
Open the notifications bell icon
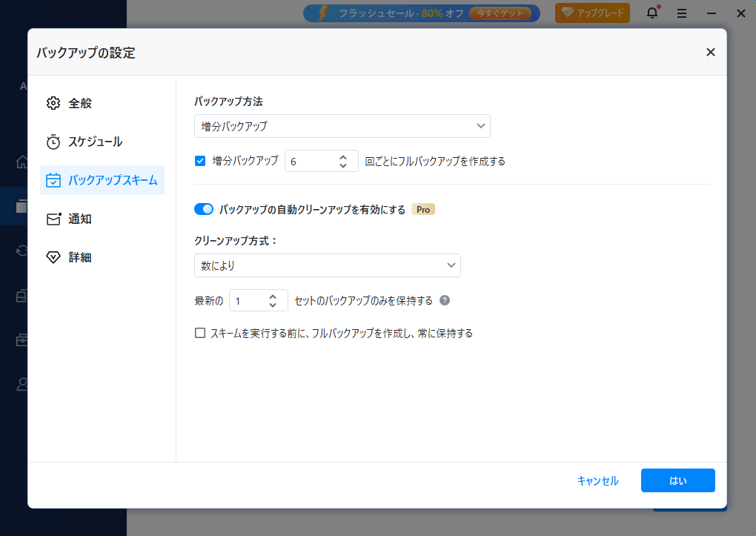(652, 13)
